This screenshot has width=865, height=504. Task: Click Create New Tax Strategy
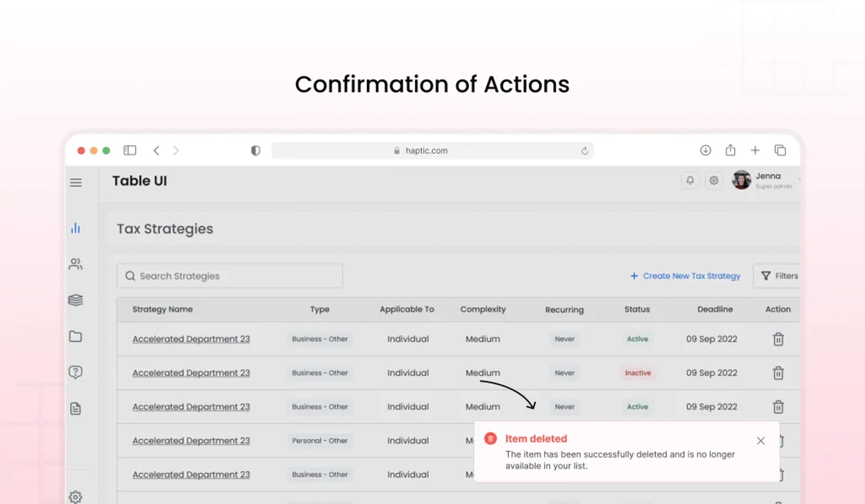click(x=685, y=276)
